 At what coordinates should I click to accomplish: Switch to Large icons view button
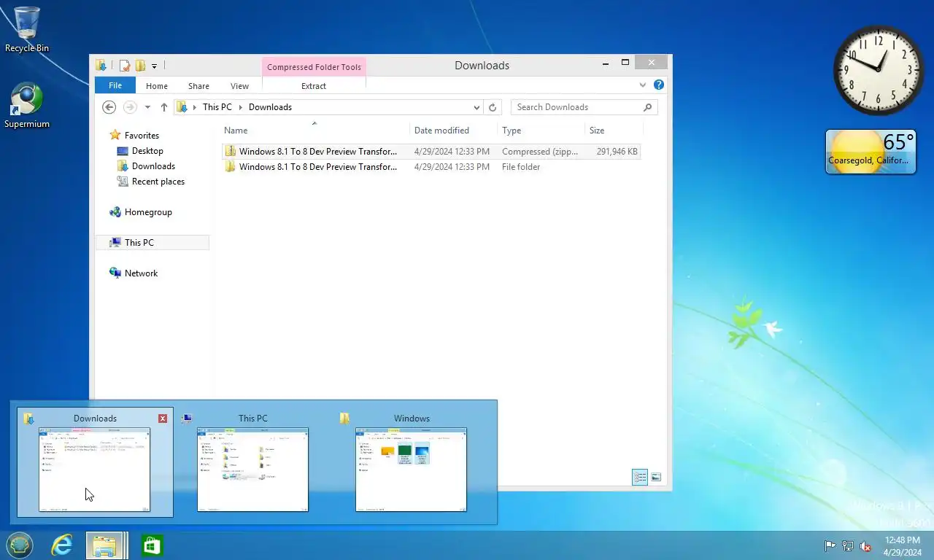(656, 478)
